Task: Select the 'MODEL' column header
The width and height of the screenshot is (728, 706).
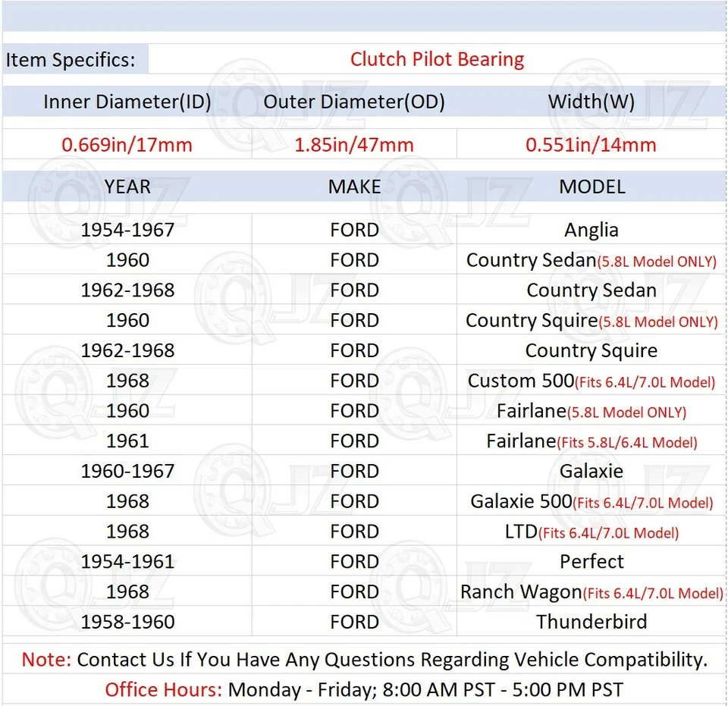Action: [591, 187]
